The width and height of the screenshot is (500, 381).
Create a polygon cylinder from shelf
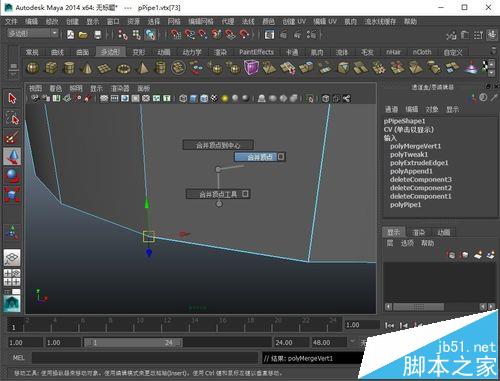tap(69, 68)
